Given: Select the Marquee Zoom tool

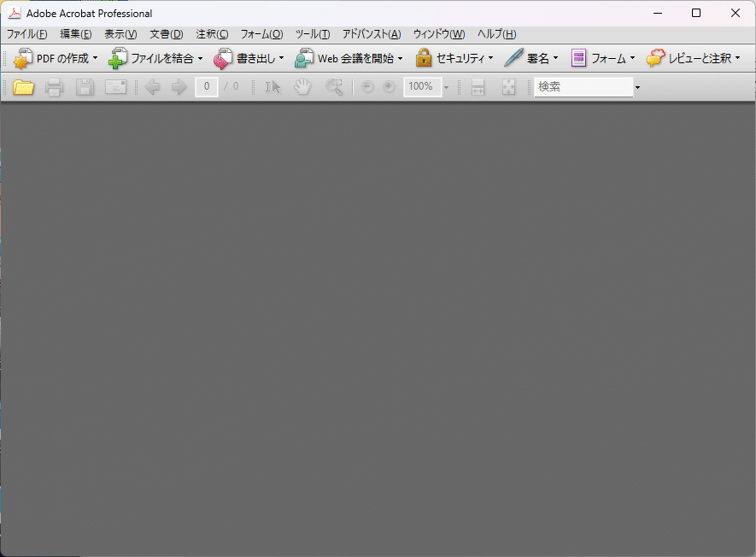Looking at the screenshot, I should pyautogui.click(x=334, y=87).
